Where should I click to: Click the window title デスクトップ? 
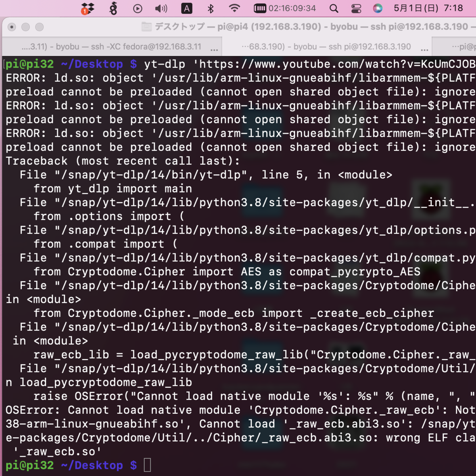(180, 27)
